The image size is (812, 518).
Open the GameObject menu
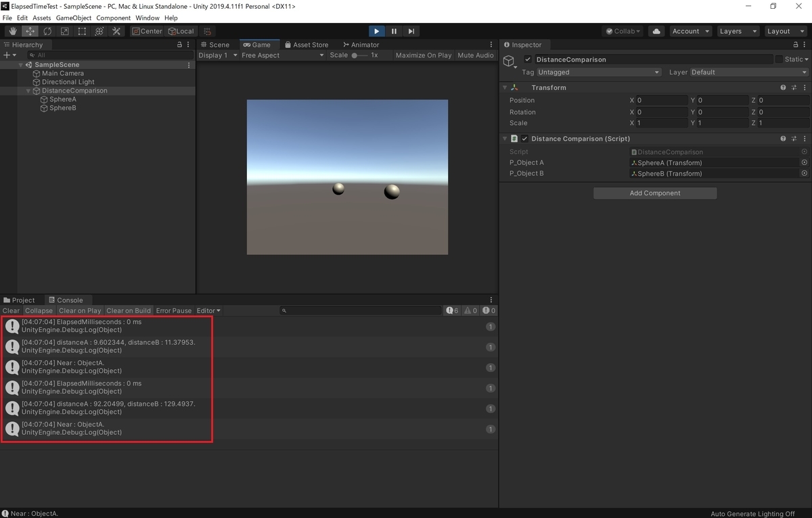point(74,18)
